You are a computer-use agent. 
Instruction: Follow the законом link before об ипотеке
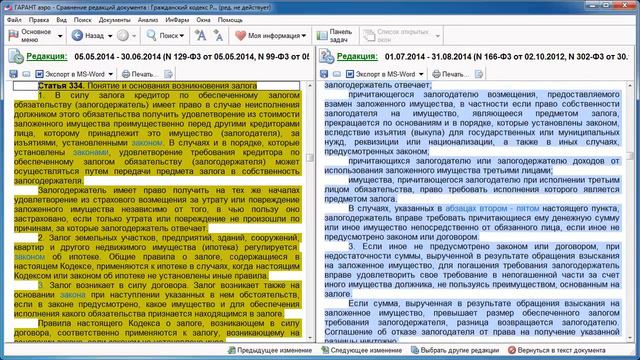coord(29,257)
